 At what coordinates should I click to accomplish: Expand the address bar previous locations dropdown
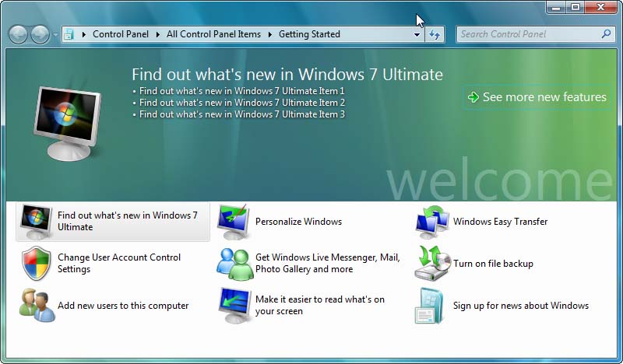pyautogui.click(x=417, y=35)
